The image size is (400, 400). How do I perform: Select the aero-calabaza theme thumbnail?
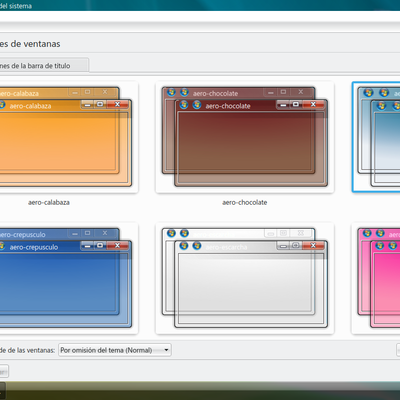tap(68, 137)
